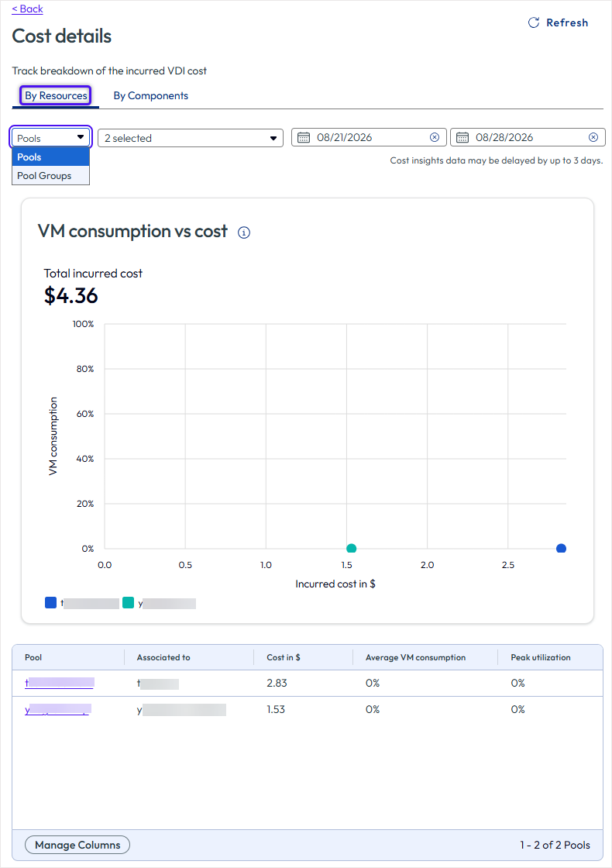
Task: Toggle the blue legend swatch series
Action: 51,602
